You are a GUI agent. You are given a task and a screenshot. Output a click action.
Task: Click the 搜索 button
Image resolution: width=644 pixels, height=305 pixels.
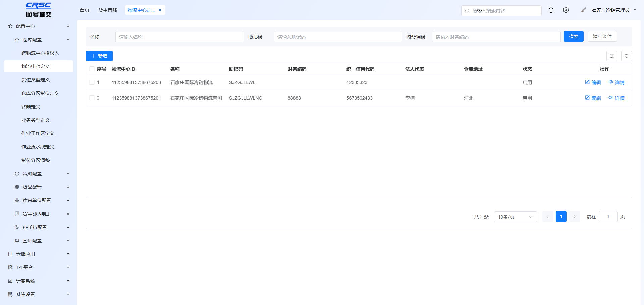click(x=574, y=36)
